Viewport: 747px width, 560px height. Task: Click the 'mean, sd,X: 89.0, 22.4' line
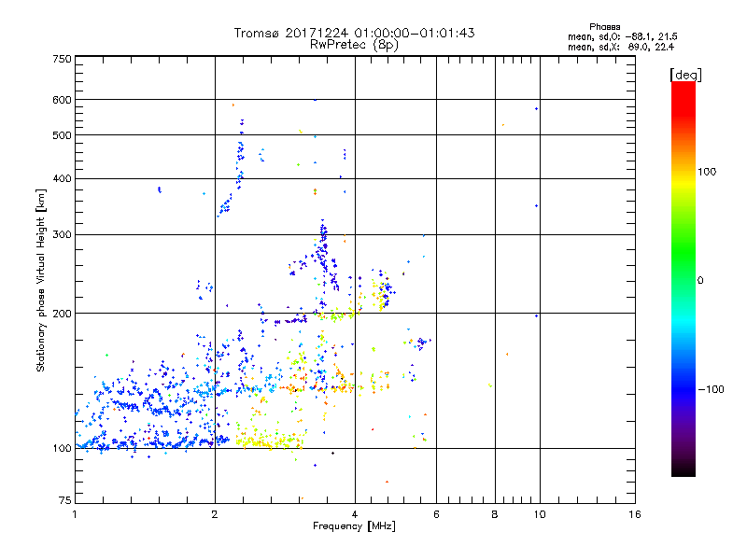(621, 47)
